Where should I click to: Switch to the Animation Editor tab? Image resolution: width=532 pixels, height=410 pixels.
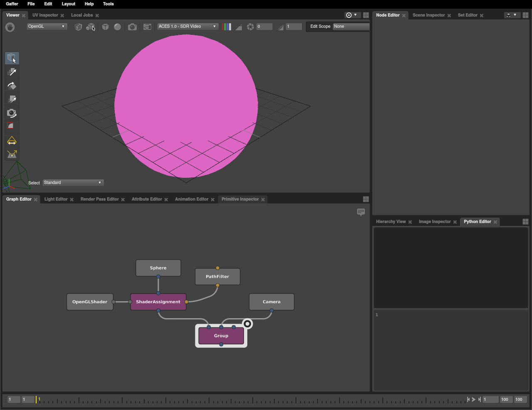[x=192, y=199]
